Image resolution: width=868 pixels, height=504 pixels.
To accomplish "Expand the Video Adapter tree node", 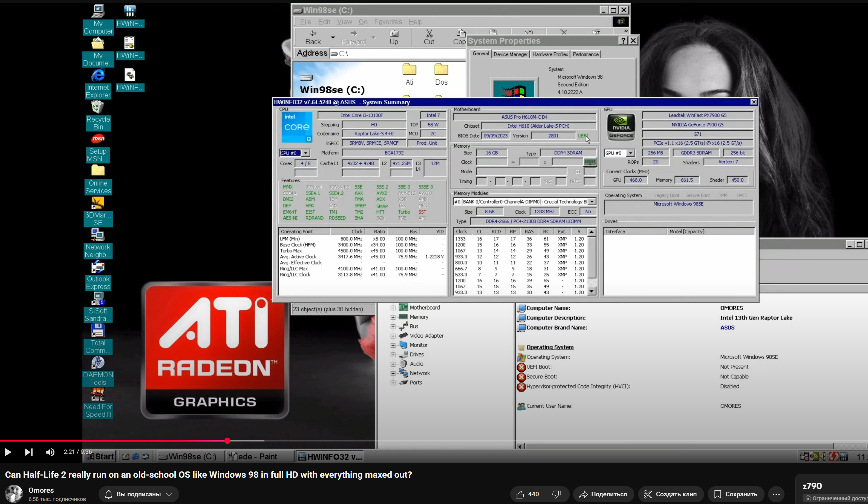I will pos(393,336).
